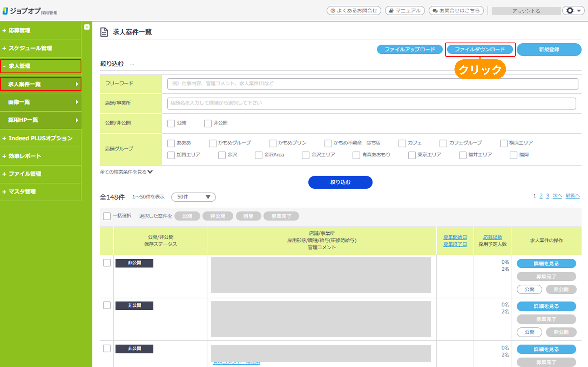Expand 全ての検索条件を見る section
The height and width of the screenshot is (367, 588).
pyautogui.click(x=126, y=172)
